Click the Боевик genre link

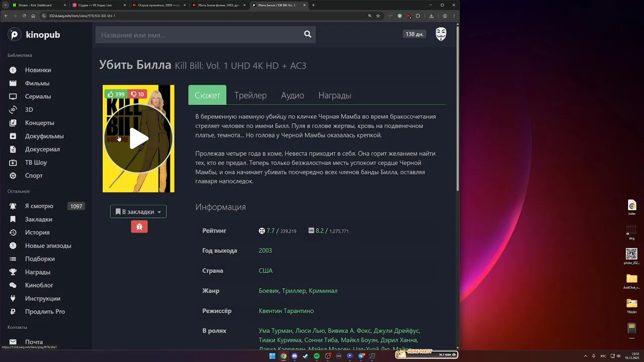pyautogui.click(x=269, y=291)
